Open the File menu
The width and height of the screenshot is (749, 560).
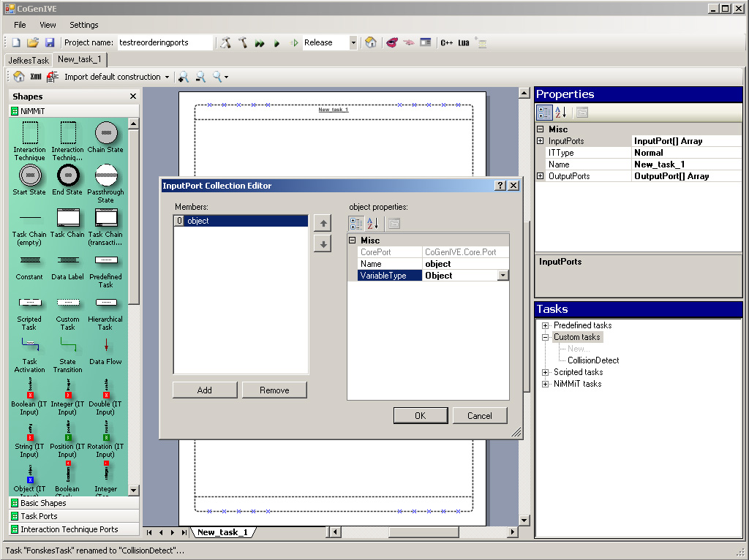tap(20, 25)
